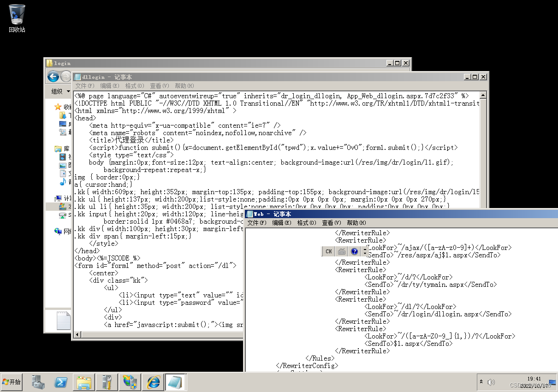The height and width of the screenshot is (392, 558).
Task: Click </Rules> line in Web Notepad
Action: coord(320,358)
